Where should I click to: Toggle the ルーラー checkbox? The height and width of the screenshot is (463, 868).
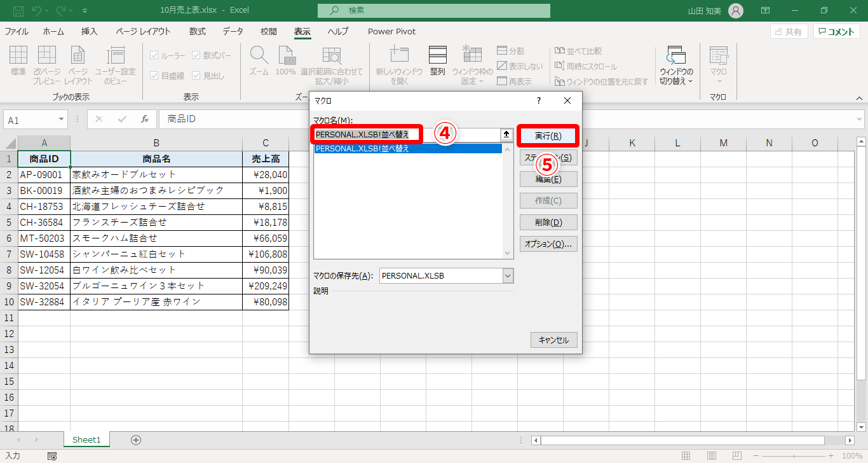click(x=167, y=56)
